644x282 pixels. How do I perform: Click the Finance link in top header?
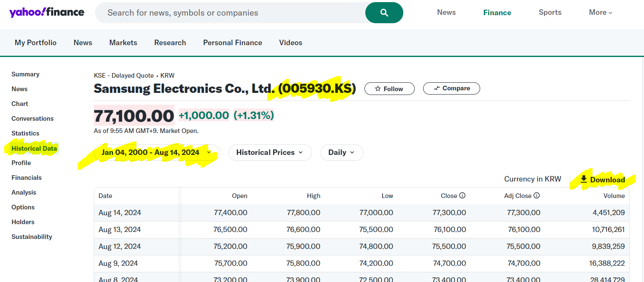tap(497, 13)
